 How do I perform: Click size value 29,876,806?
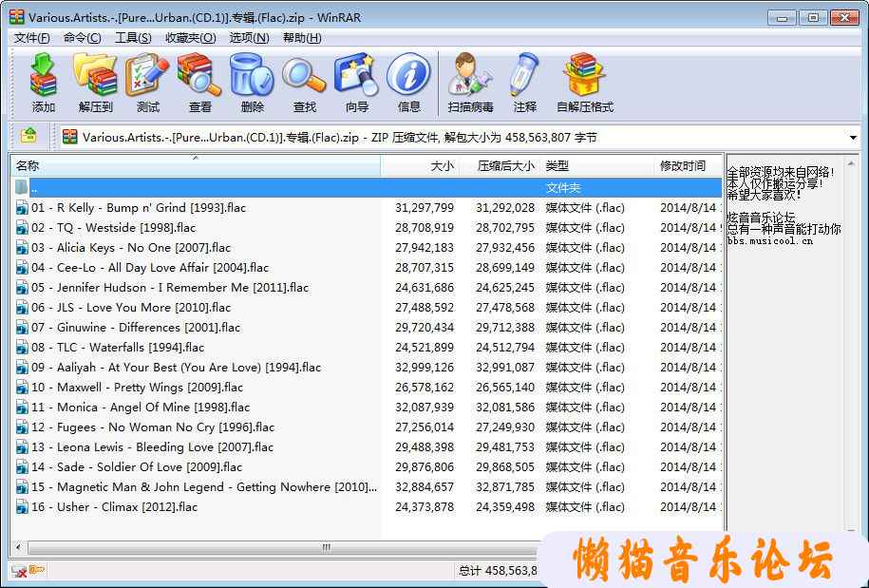tap(425, 467)
